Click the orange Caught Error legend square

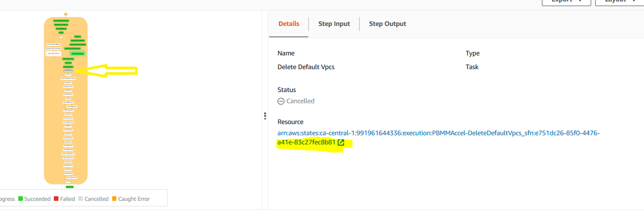(114, 199)
